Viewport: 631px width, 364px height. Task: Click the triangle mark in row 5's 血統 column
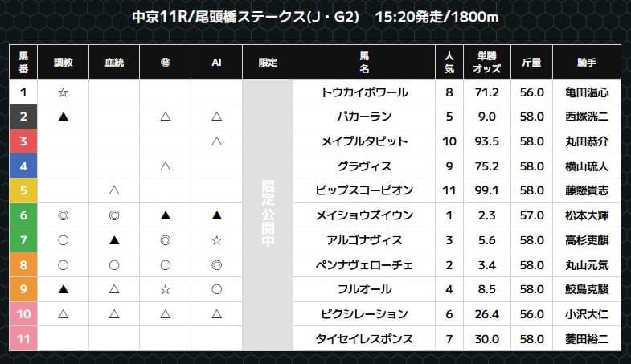point(114,191)
